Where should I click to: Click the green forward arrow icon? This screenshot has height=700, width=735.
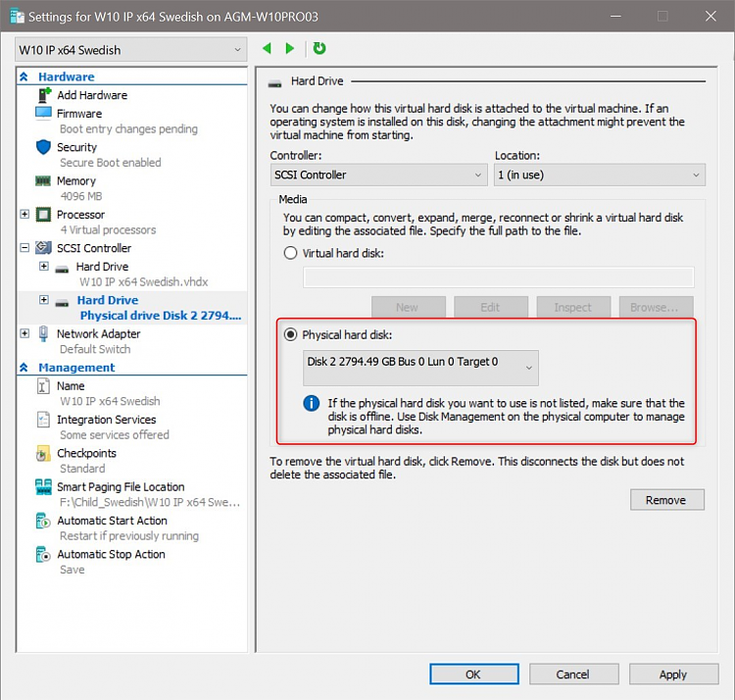click(x=290, y=48)
